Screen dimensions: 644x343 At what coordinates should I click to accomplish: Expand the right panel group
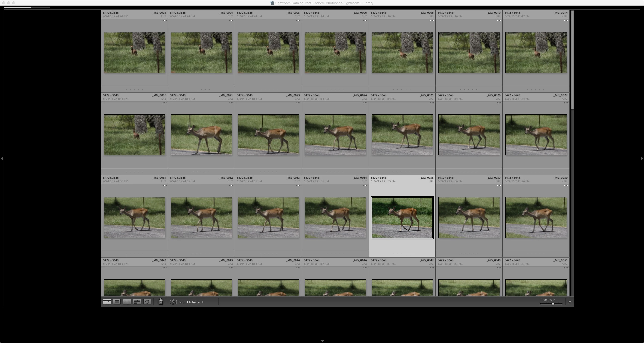point(642,158)
